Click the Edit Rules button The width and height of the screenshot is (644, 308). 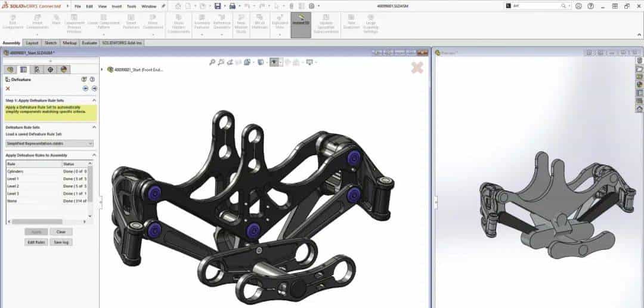click(x=36, y=242)
